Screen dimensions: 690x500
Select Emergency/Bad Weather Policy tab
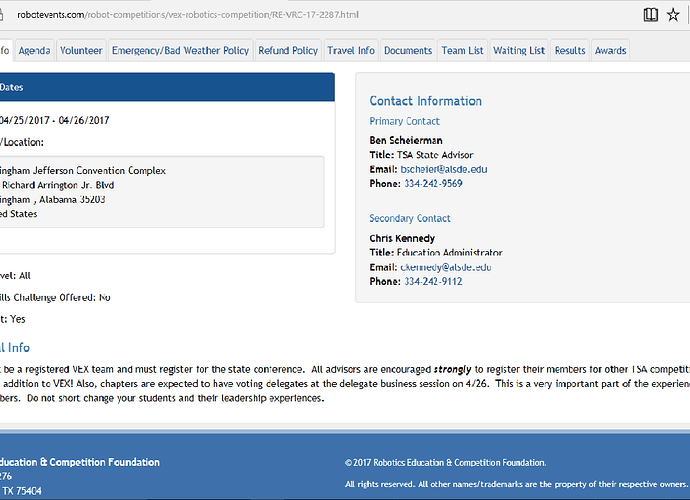click(x=180, y=50)
